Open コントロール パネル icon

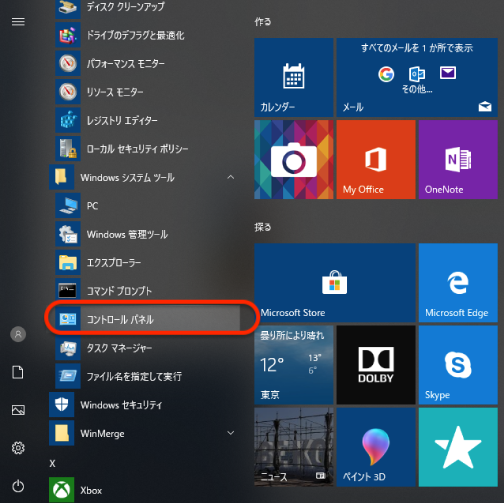point(68,319)
